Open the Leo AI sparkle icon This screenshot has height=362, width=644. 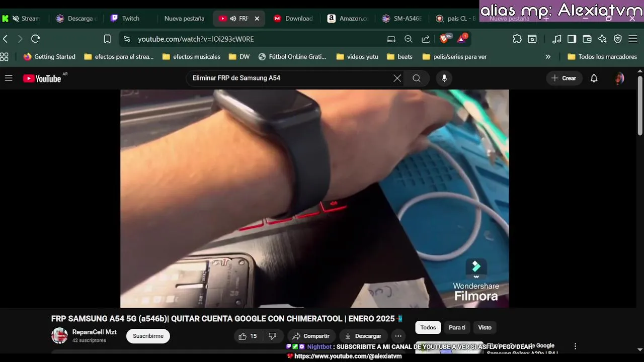point(602,39)
